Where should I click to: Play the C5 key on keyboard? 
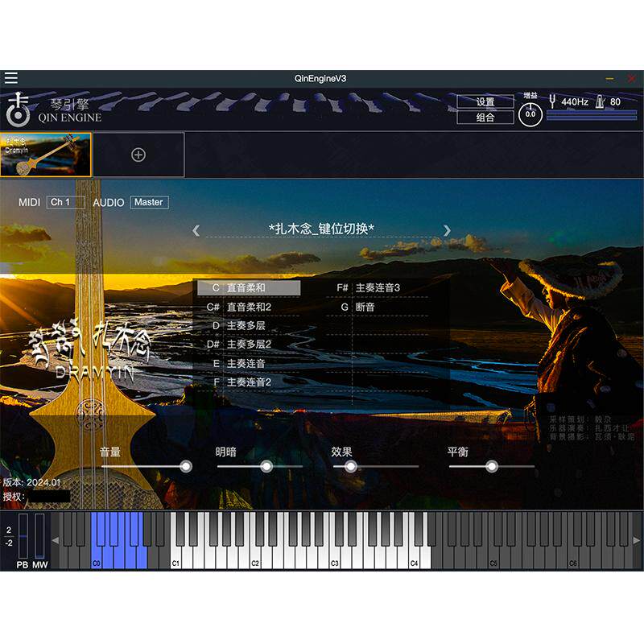(x=493, y=559)
